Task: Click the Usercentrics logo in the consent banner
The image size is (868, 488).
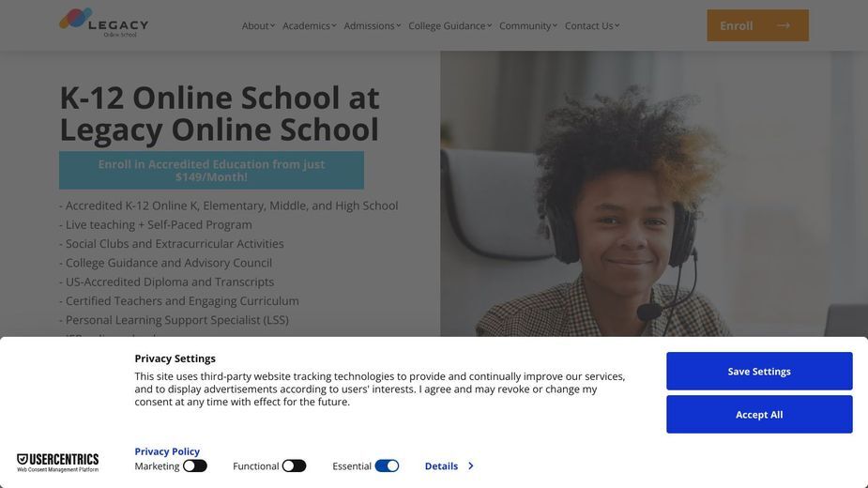Action: 57,463
